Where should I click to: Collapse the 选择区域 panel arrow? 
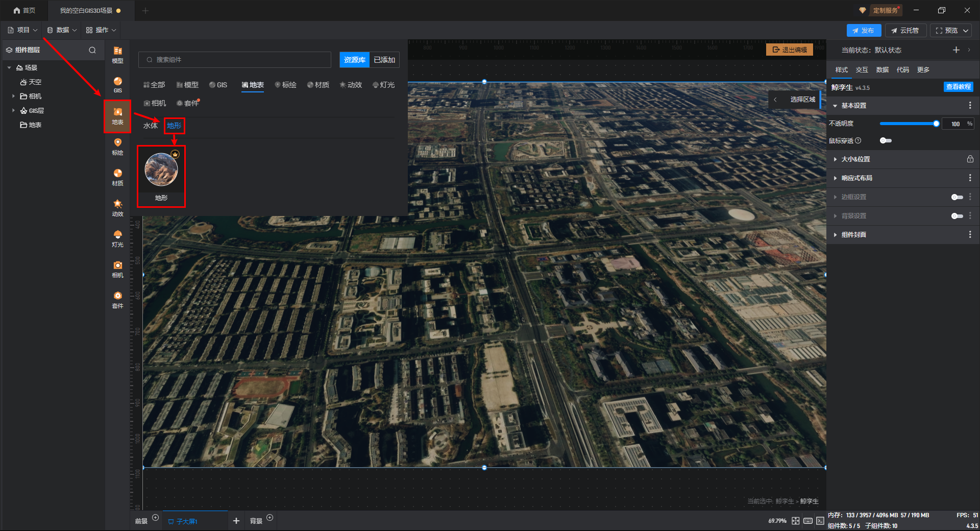[x=775, y=100]
